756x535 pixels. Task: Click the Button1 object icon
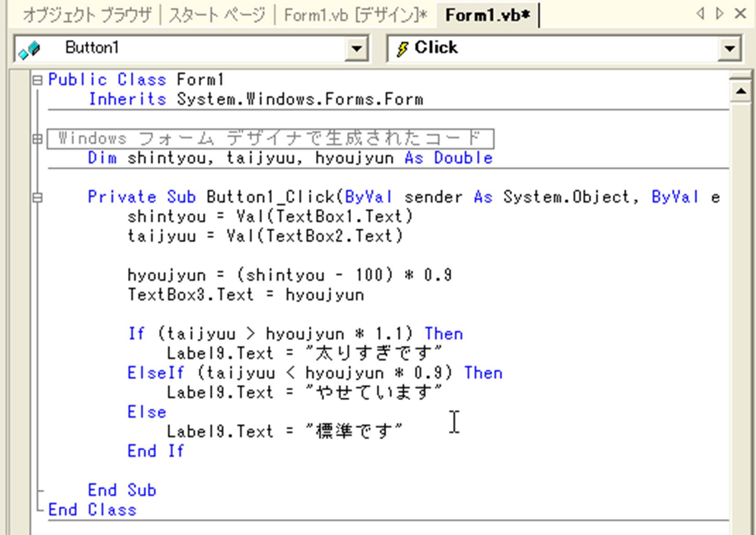click(30, 49)
